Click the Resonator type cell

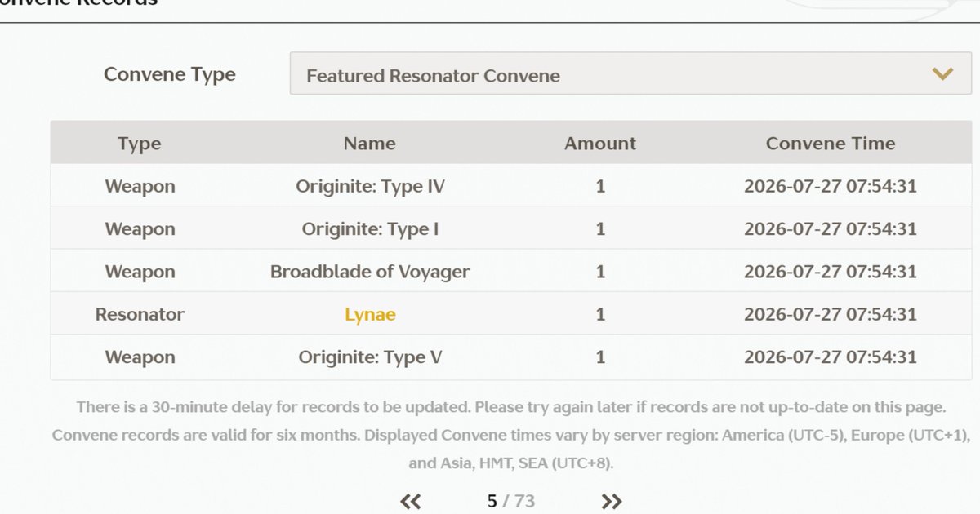click(x=140, y=314)
